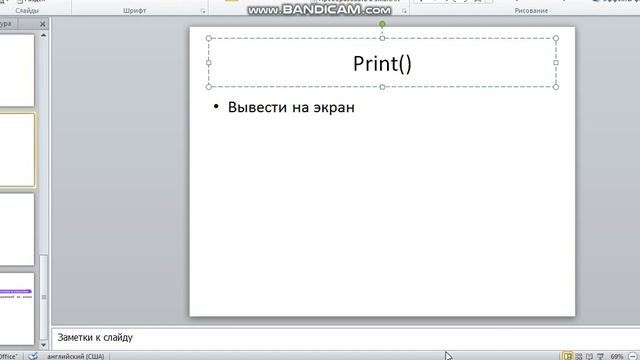
Task: Click the slide panel scroll up arrow
Action: click(43, 36)
